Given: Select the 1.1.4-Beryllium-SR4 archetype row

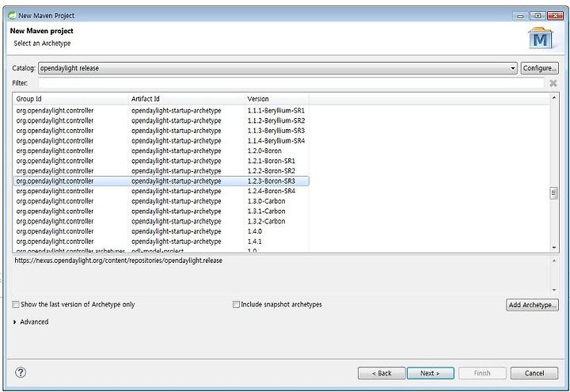Looking at the screenshot, I should click(x=161, y=141).
